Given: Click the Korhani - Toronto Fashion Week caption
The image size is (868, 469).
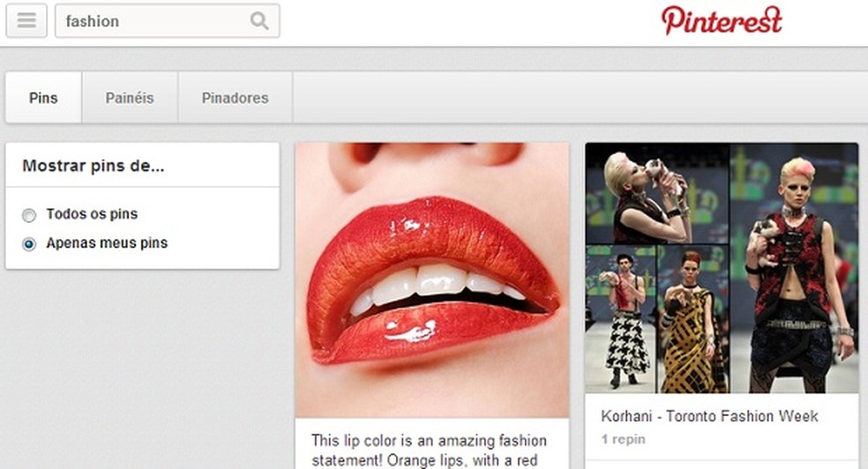Looking at the screenshot, I should click(x=709, y=416).
